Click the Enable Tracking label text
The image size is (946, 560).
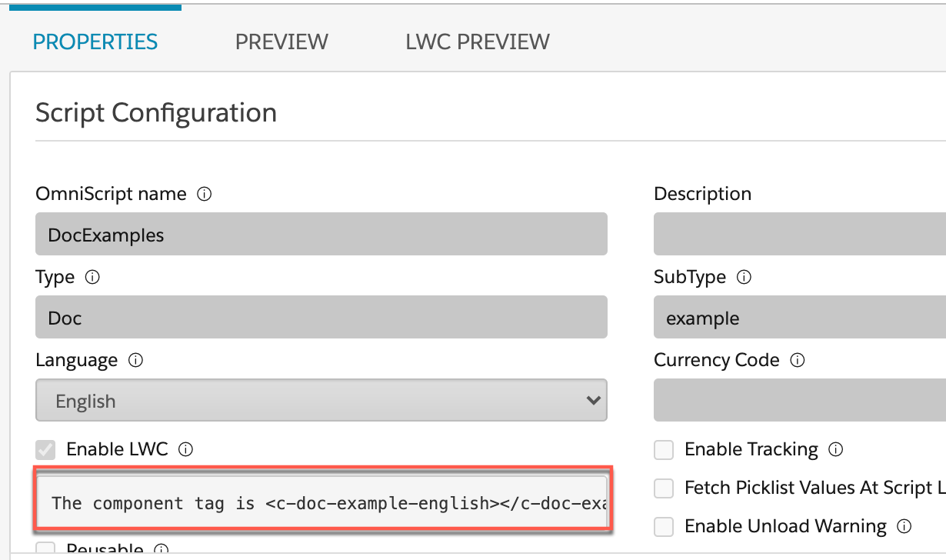tap(751, 449)
